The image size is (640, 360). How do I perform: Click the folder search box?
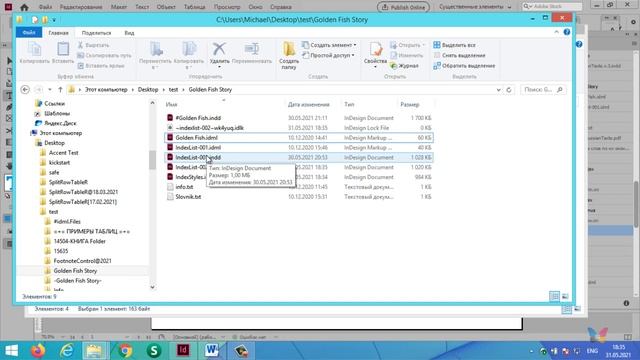click(543, 89)
